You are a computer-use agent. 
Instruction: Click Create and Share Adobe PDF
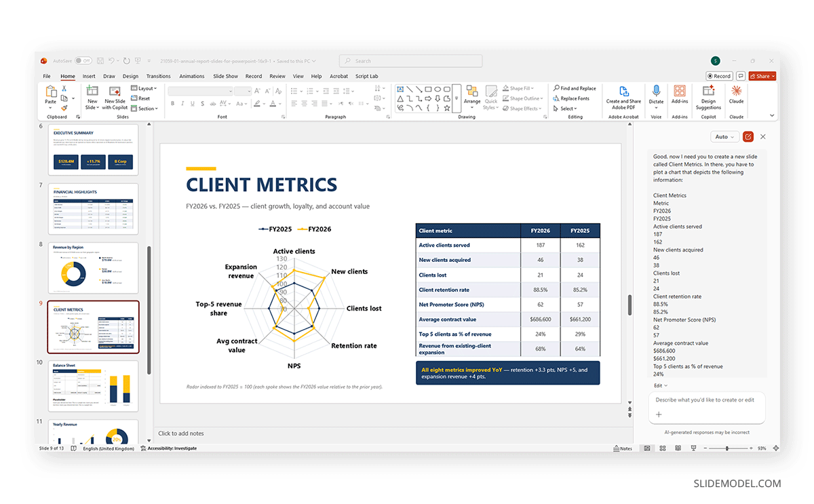click(x=623, y=97)
